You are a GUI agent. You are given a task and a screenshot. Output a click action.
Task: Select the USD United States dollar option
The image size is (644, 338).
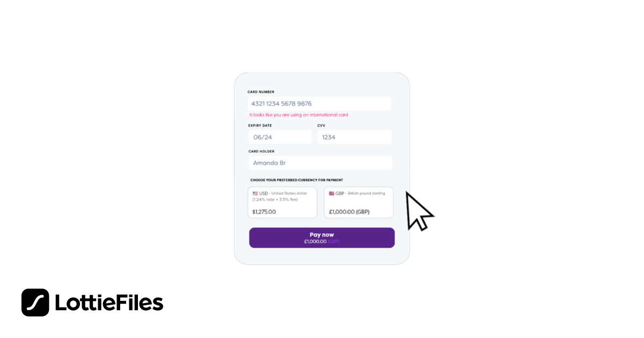point(282,203)
